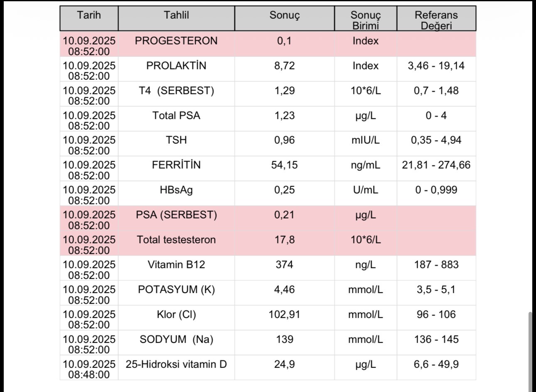Select the POTASYUM (K) test name

click(176, 289)
